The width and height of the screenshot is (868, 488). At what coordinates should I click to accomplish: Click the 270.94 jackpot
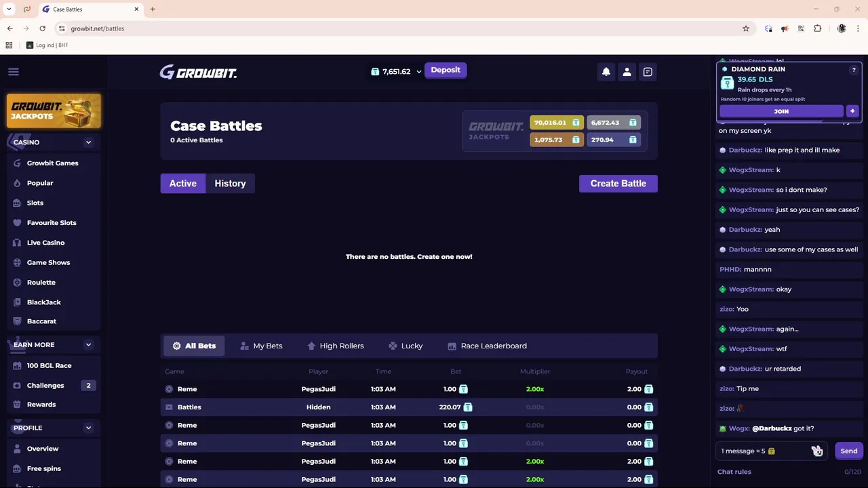[x=614, y=140]
